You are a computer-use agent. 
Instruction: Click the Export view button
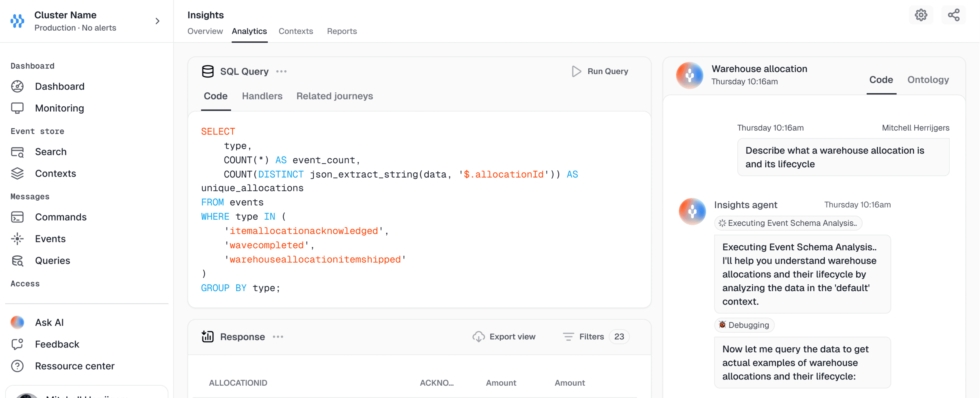[x=504, y=337]
